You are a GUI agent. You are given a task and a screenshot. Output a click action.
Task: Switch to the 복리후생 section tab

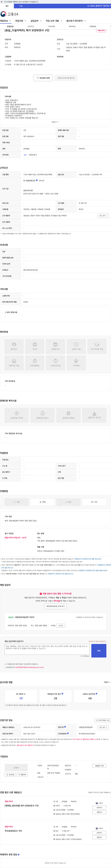tap(72, 26)
